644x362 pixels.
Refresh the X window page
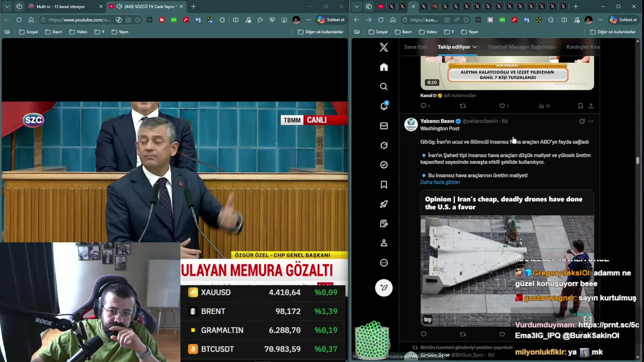pos(381,20)
